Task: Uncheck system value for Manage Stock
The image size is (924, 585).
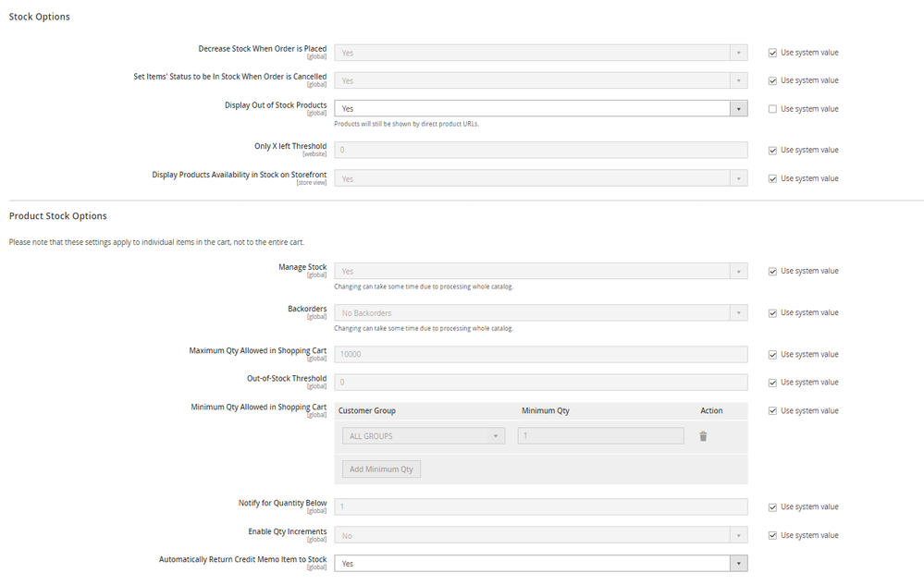Action: (x=772, y=271)
